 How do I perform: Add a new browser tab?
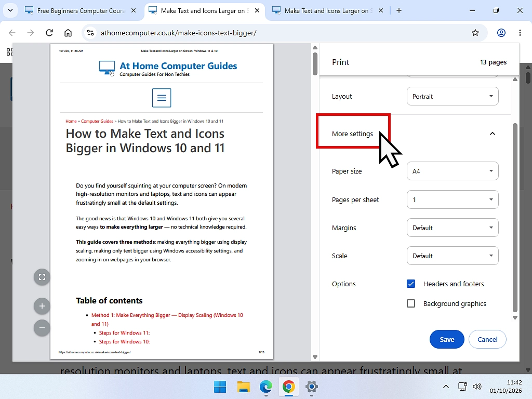coord(399,10)
